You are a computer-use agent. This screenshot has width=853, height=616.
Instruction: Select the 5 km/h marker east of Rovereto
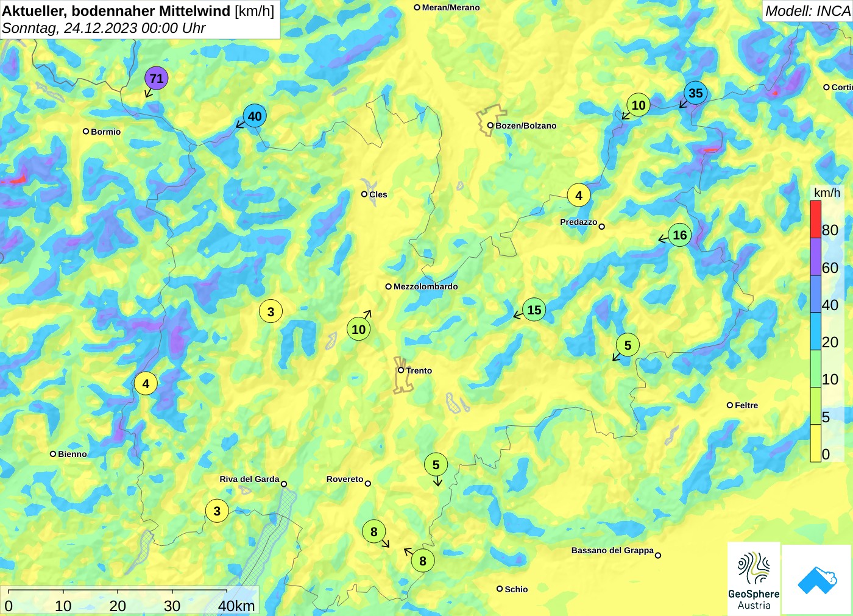click(436, 465)
